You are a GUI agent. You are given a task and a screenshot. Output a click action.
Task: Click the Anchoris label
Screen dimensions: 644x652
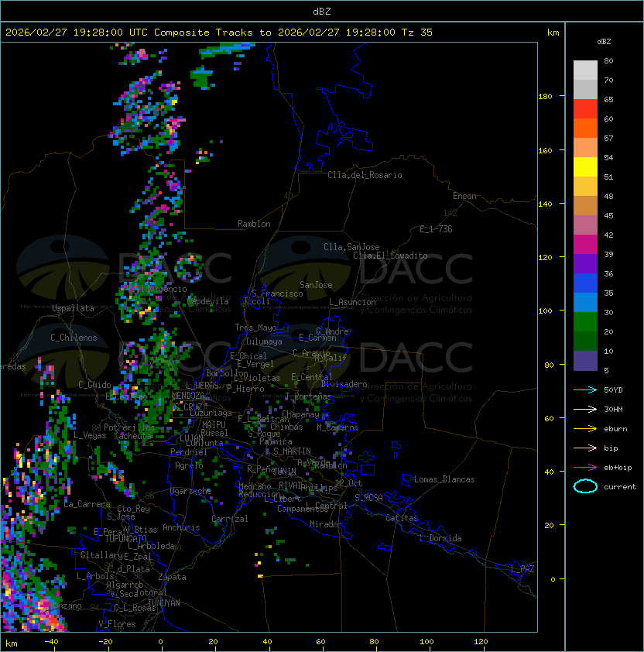pyautogui.click(x=181, y=527)
